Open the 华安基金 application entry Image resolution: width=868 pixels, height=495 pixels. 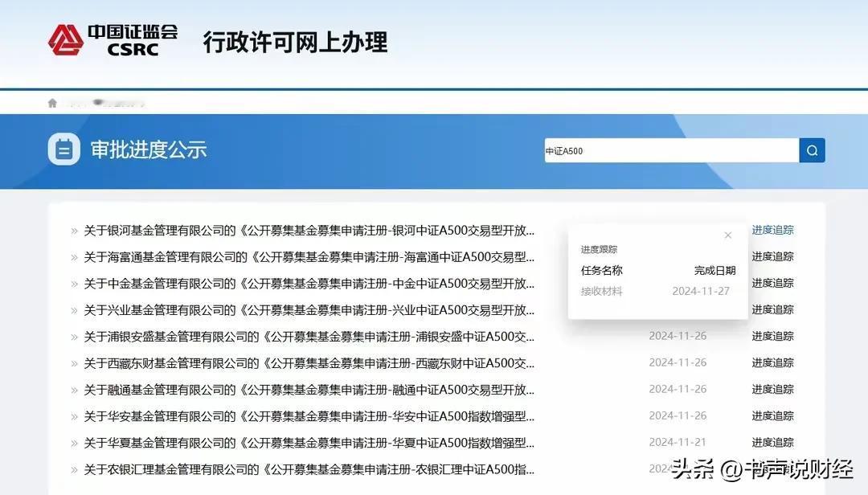pyautogui.click(x=309, y=416)
